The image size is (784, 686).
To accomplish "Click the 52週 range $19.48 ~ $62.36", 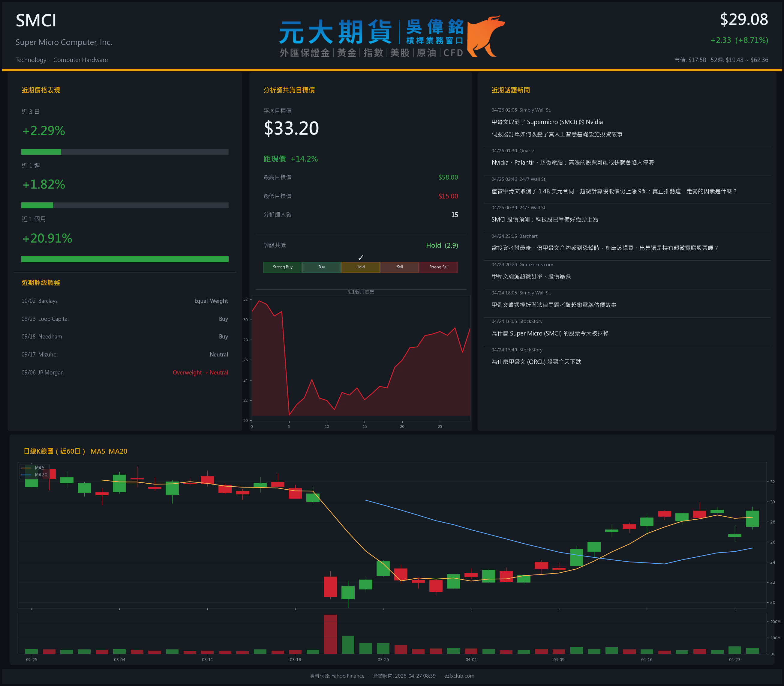I will (x=740, y=60).
